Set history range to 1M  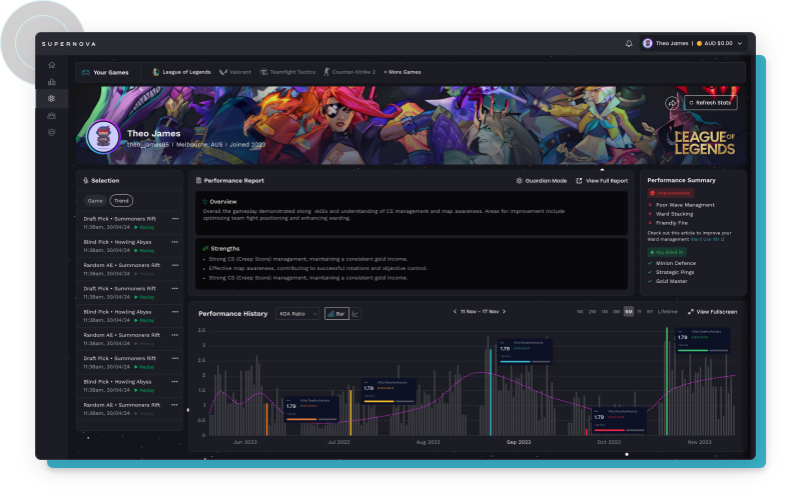pos(604,312)
